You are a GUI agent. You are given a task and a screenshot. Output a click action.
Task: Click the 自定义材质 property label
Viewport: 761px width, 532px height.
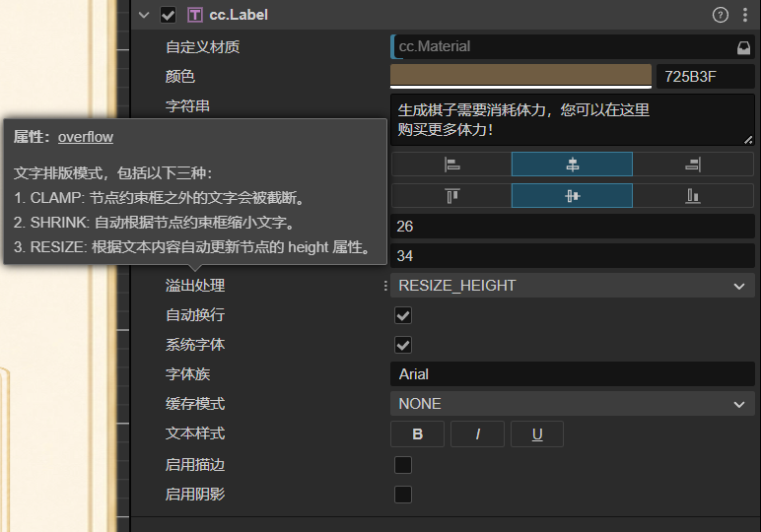tap(202, 47)
